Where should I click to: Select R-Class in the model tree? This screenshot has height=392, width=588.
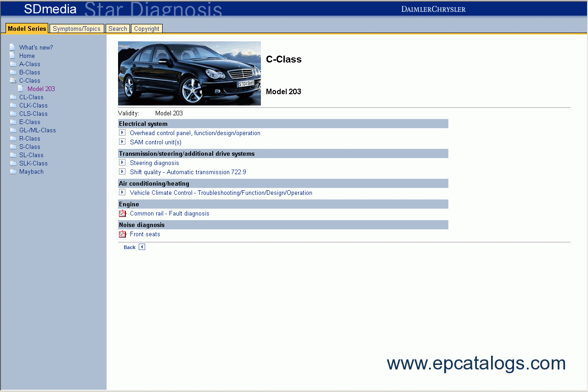[30, 138]
